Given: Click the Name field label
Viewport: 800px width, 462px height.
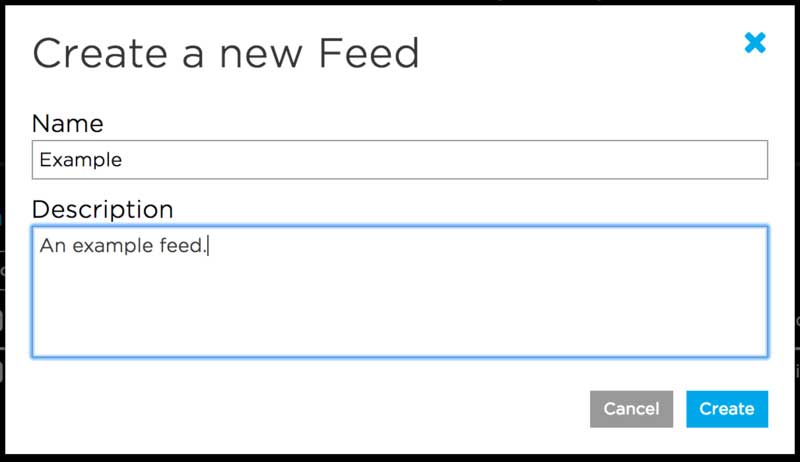Looking at the screenshot, I should click(x=68, y=124).
